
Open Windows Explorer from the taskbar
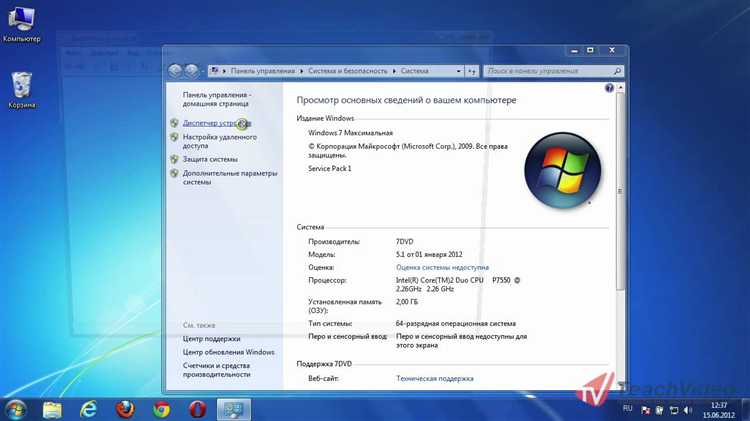point(52,410)
